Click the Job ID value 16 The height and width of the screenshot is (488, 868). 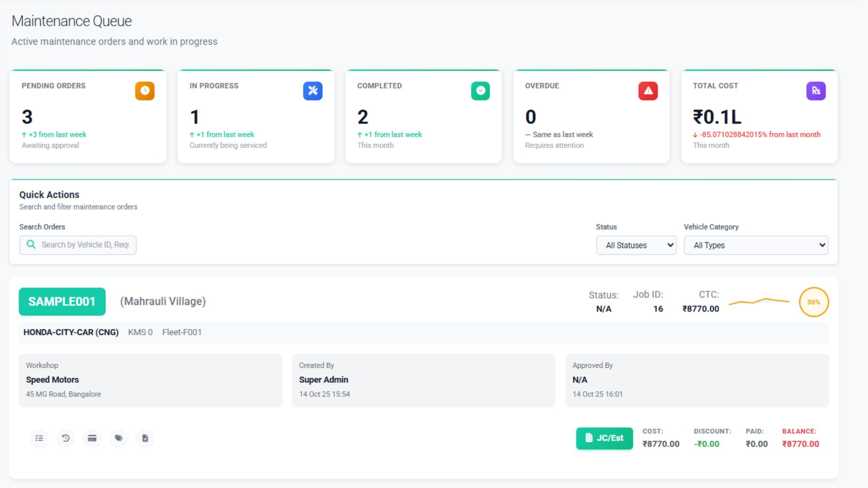[x=658, y=309]
